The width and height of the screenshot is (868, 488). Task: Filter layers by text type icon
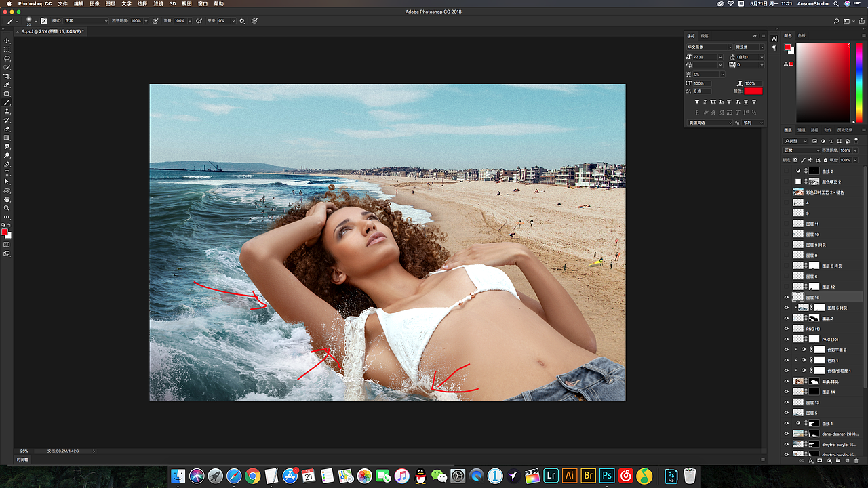[831, 141]
